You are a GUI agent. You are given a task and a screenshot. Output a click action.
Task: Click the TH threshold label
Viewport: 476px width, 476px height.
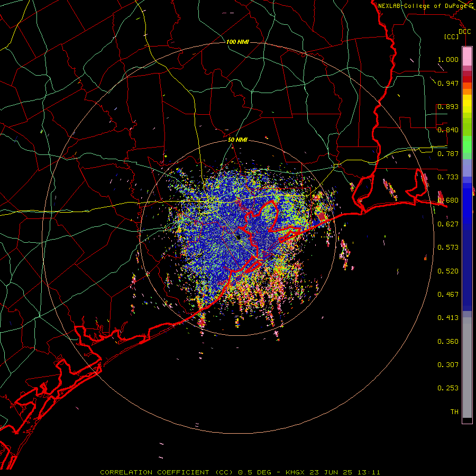454,412
